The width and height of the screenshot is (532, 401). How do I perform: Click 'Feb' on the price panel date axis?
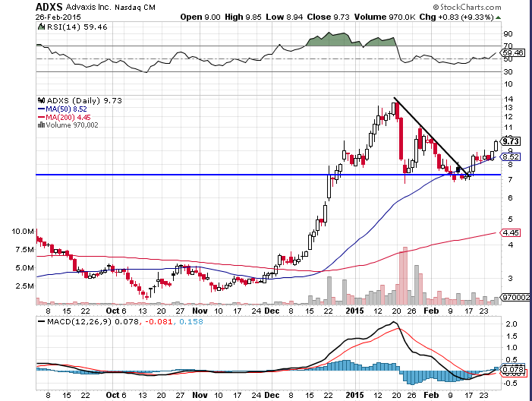[x=431, y=311]
